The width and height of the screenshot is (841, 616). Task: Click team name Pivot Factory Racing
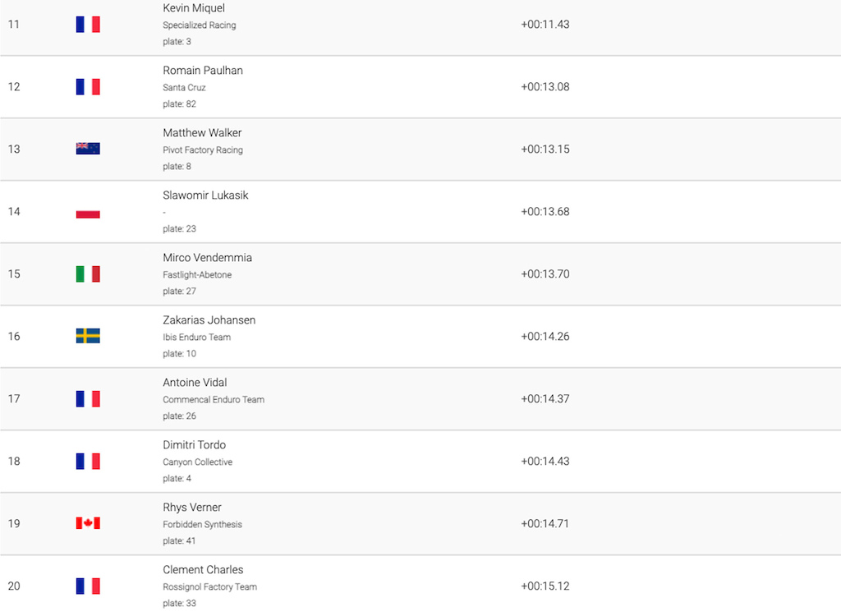203,149
